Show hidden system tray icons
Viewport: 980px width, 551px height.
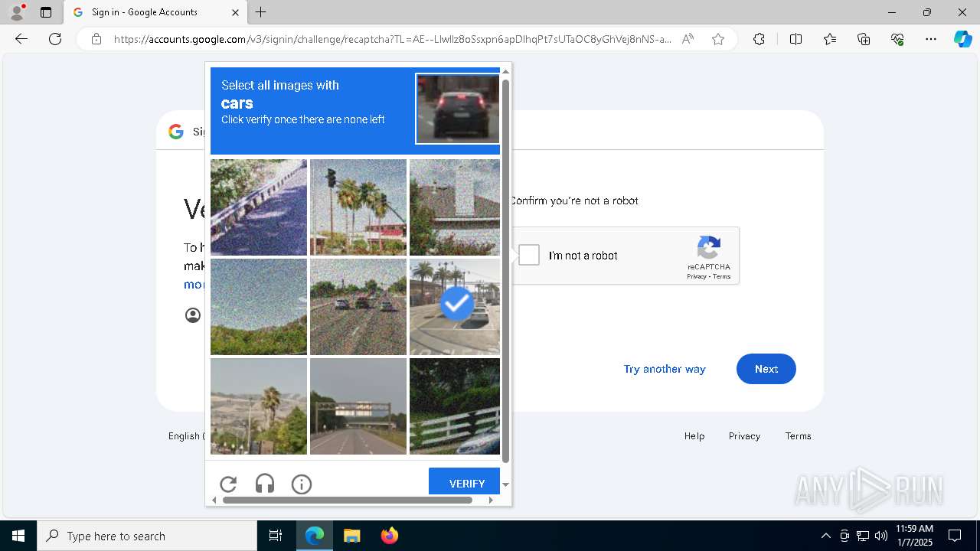click(825, 536)
